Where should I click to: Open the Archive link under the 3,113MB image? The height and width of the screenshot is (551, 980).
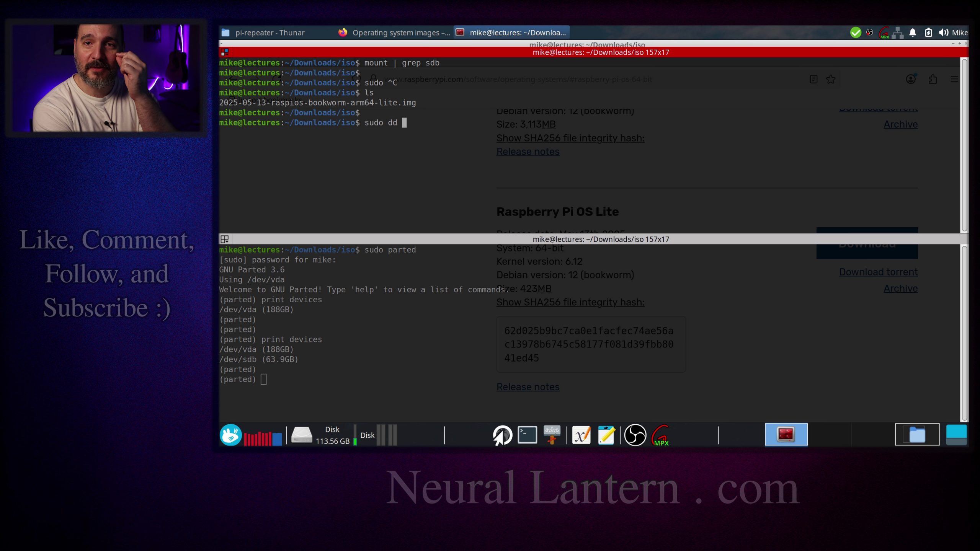(x=900, y=124)
